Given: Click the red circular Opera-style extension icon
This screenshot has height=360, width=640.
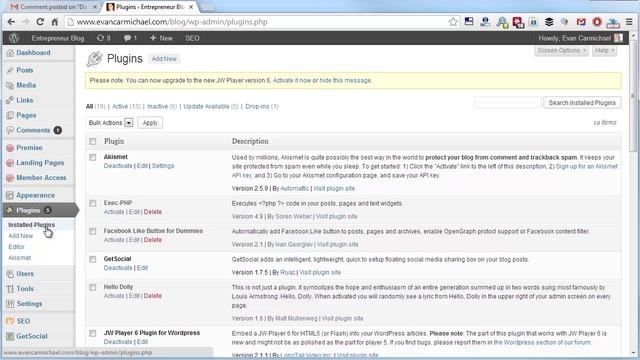Looking at the screenshot, I should point(597,22).
